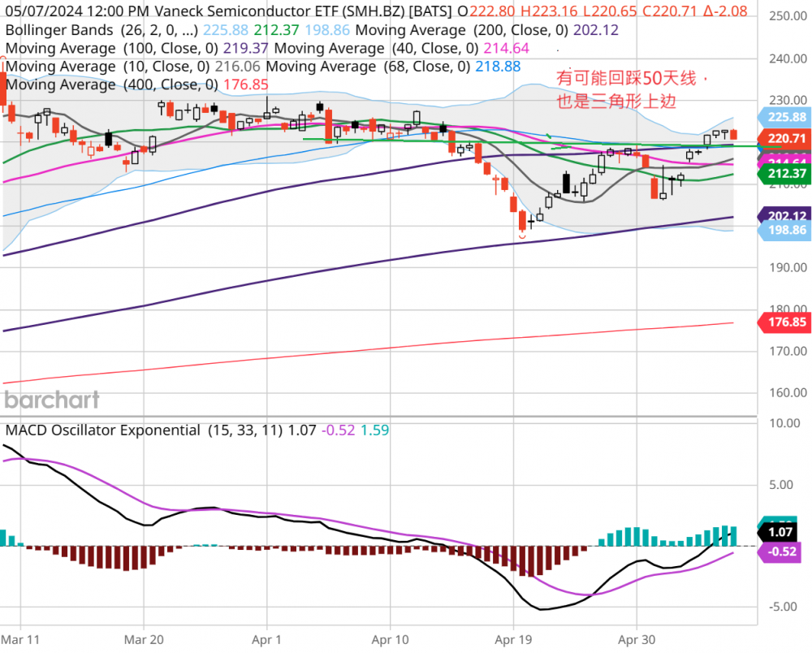Select the red 176.85 price tag
The image size is (812, 653).
(x=784, y=322)
